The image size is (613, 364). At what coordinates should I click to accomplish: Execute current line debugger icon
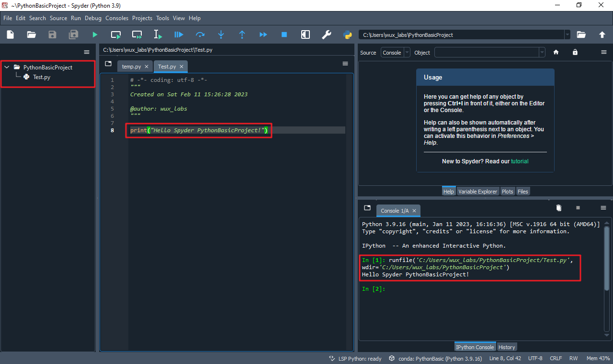click(x=200, y=34)
